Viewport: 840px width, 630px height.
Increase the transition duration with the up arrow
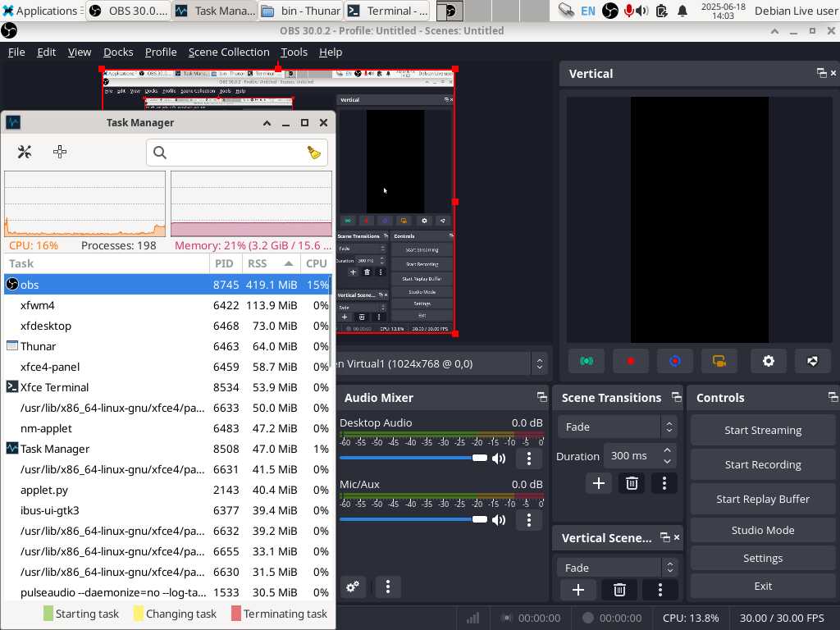click(667, 450)
